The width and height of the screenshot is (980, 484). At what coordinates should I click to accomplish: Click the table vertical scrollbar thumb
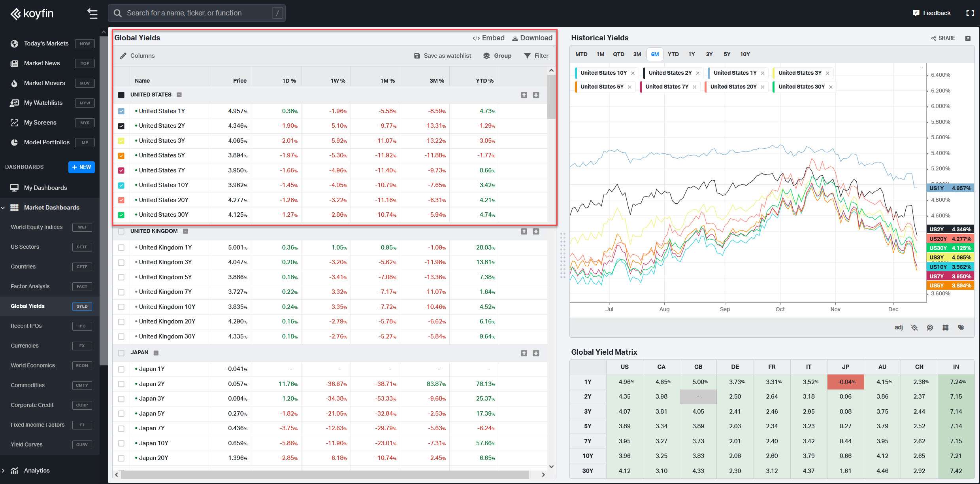click(551, 97)
